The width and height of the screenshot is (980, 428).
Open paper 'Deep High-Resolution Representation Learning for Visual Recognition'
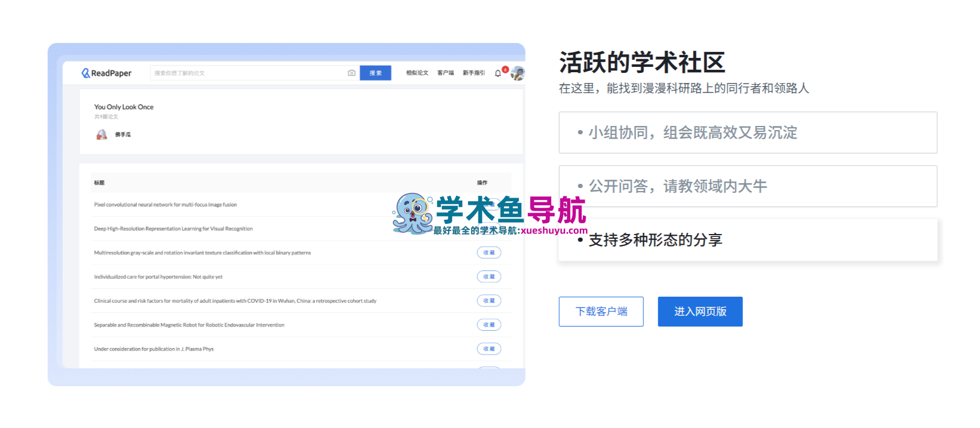point(173,229)
